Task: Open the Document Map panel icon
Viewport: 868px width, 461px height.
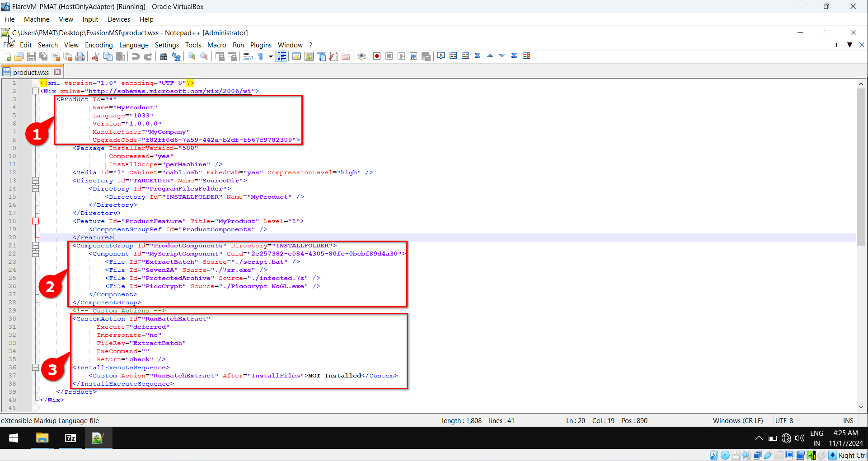Action: coord(309,56)
